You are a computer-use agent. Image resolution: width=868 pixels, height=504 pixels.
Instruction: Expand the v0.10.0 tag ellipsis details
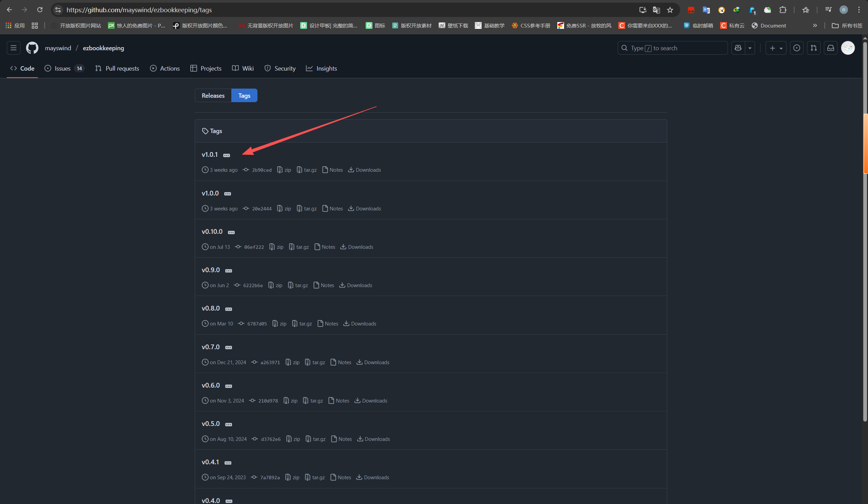(231, 232)
